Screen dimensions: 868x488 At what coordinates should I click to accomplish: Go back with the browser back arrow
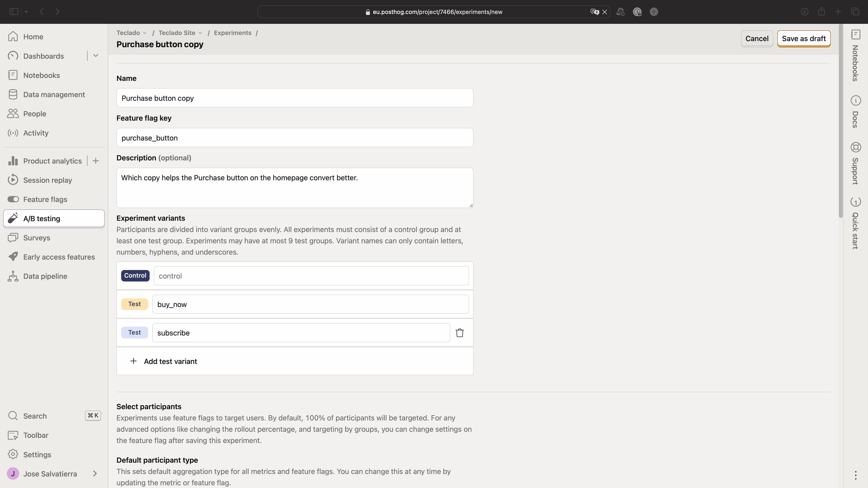(x=41, y=12)
